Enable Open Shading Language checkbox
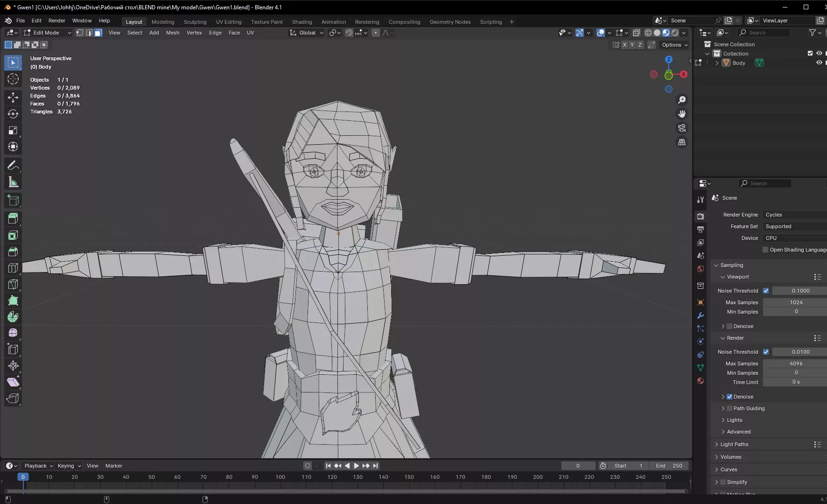 click(x=765, y=250)
